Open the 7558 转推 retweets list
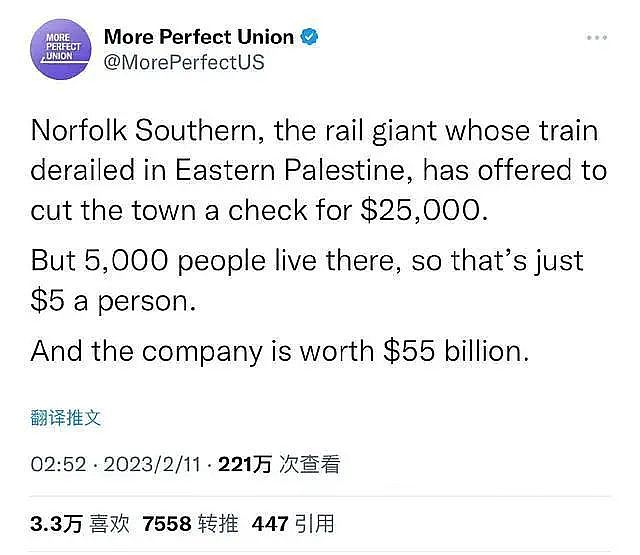This screenshot has width=640, height=555. click(x=190, y=524)
